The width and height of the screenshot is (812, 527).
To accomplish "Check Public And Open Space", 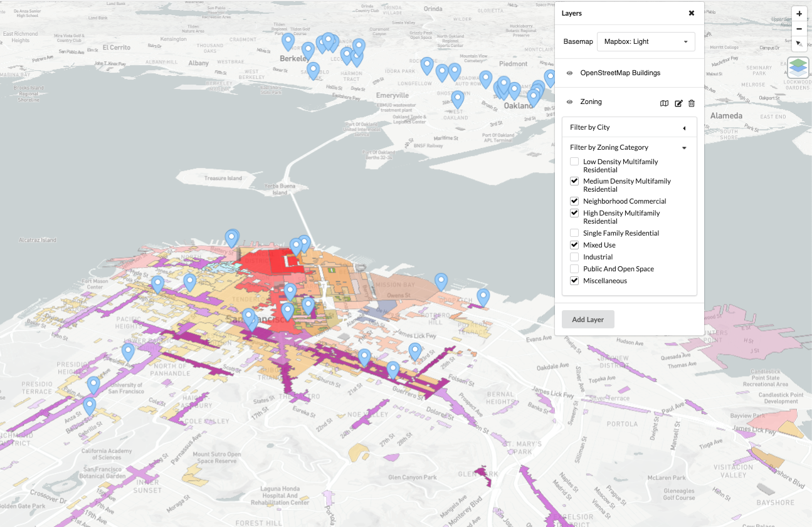I will pyautogui.click(x=574, y=269).
